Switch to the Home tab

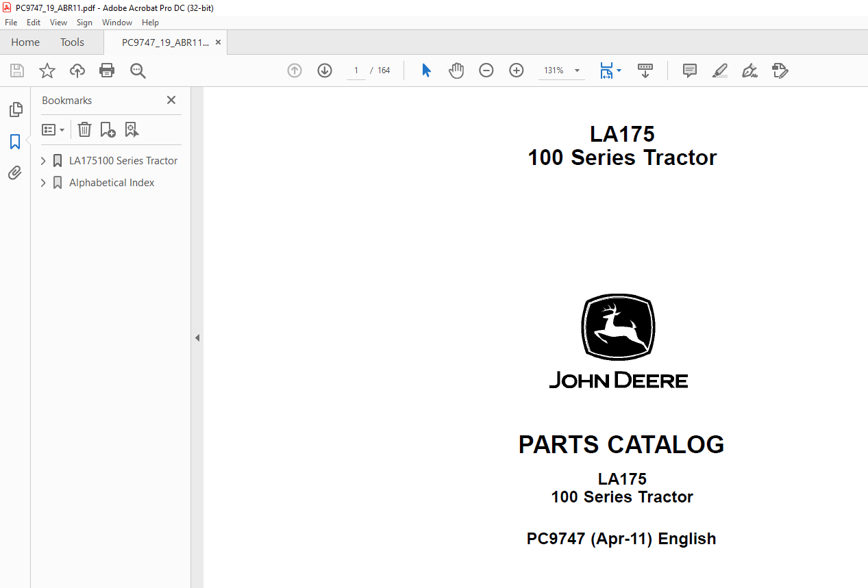[x=25, y=42]
